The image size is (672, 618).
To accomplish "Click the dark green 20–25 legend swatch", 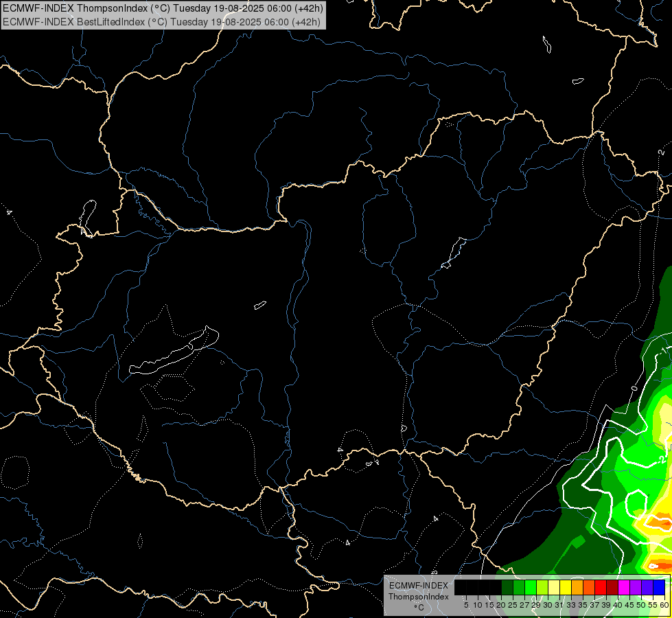I will (x=507, y=587).
